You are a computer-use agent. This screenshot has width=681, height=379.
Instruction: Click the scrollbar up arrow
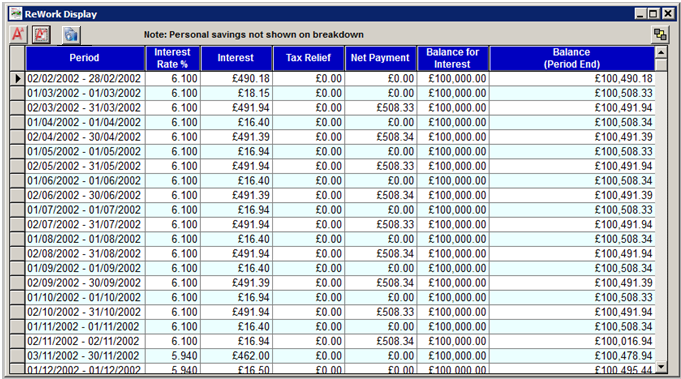(x=661, y=53)
